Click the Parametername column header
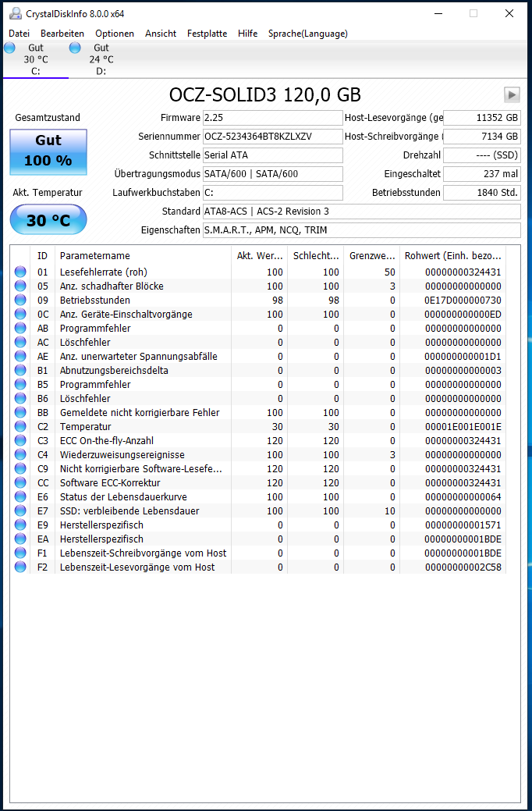Image resolution: width=532 pixels, height=811 pixels. click(x=143, y=255)
